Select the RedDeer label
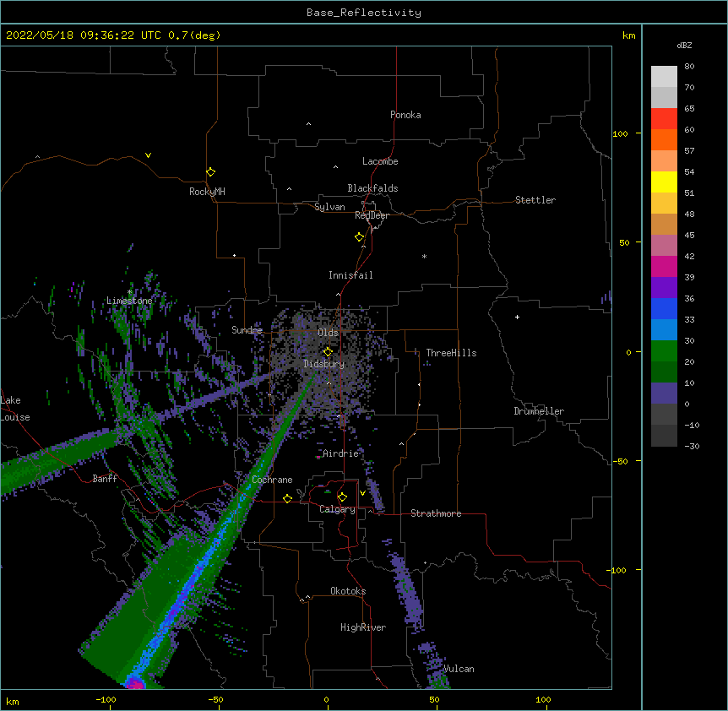Image resolution: width=728 pixels, height=711 pixels. [372, 215]
